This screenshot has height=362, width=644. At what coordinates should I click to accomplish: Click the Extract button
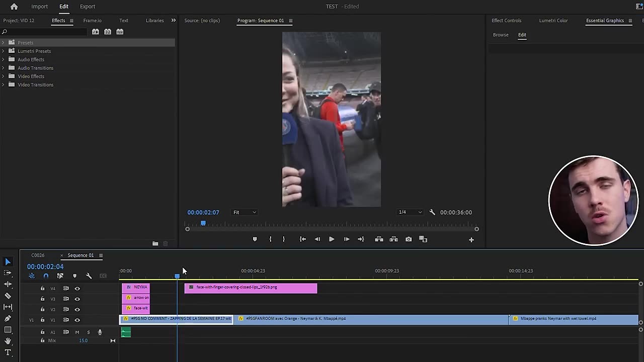393,239
